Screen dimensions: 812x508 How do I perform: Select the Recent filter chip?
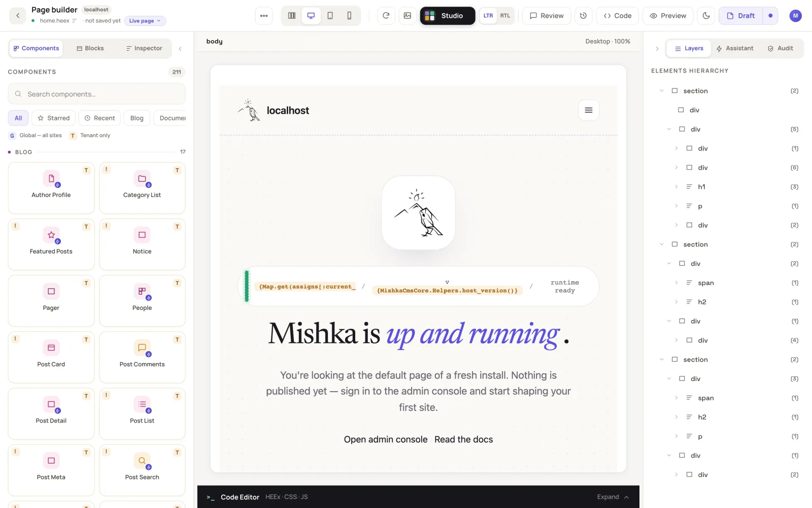coord(99,118)
